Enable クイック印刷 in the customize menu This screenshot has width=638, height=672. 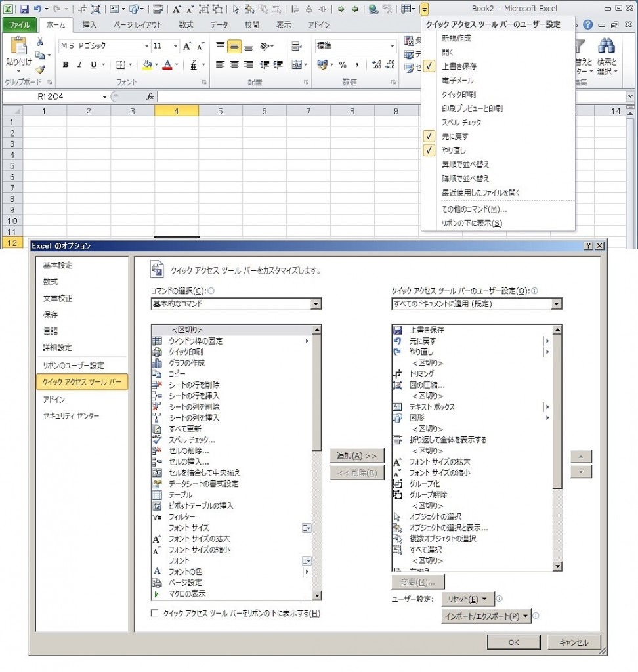point(498,94)
